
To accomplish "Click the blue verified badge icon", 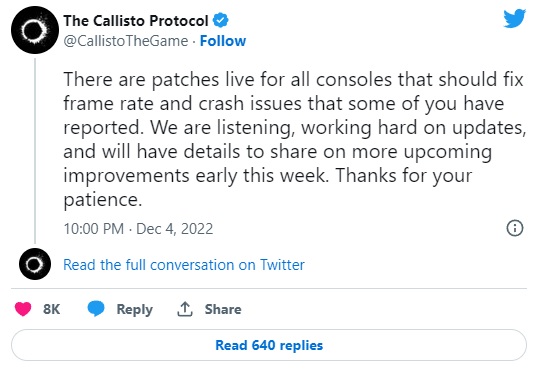I will point(221,20).
